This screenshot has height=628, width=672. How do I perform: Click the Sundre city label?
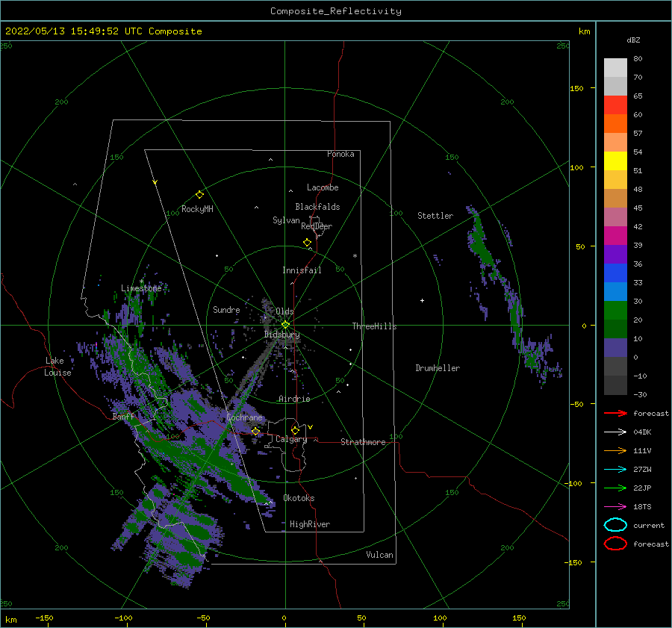tap(226, 310)
